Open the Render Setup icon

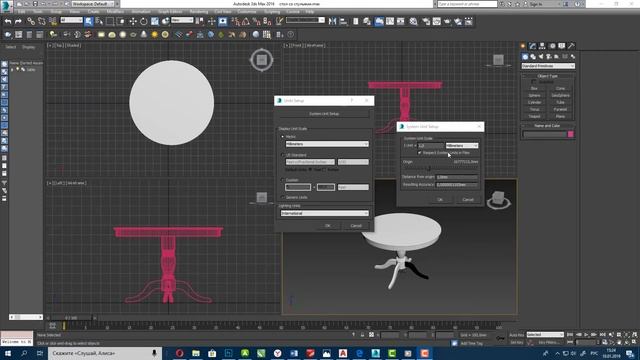click(x=426, y=21)
